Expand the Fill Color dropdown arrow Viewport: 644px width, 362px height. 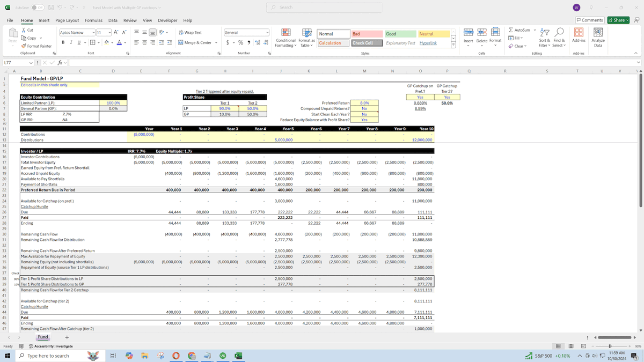(112, 42)
